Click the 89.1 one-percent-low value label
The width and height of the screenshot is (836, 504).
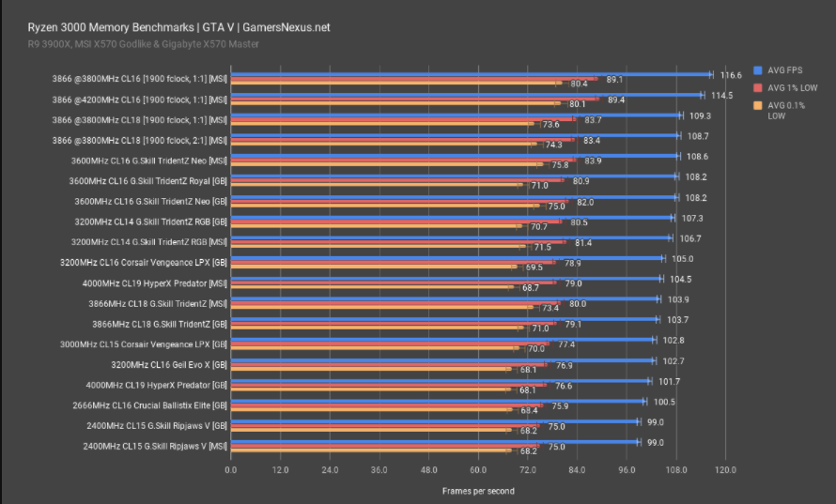pos(615,80)
